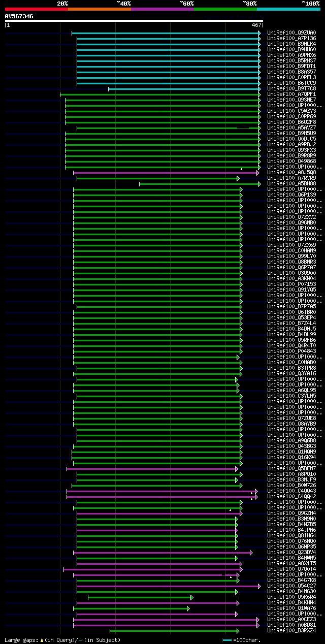Select the label UniRef100_A0CEZ3
Image resolution: width=325 pixels, height=644 pixels.
pyautogui.click(x=291, y=620)
